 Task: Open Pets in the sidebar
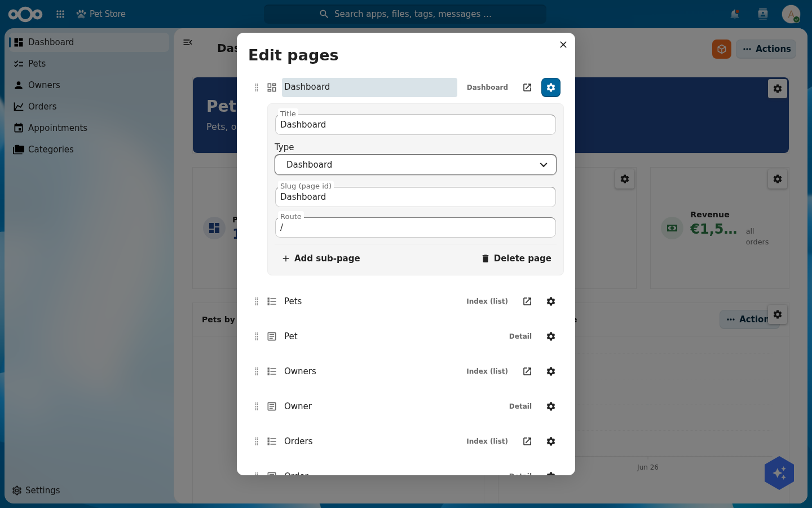[89, 64]
